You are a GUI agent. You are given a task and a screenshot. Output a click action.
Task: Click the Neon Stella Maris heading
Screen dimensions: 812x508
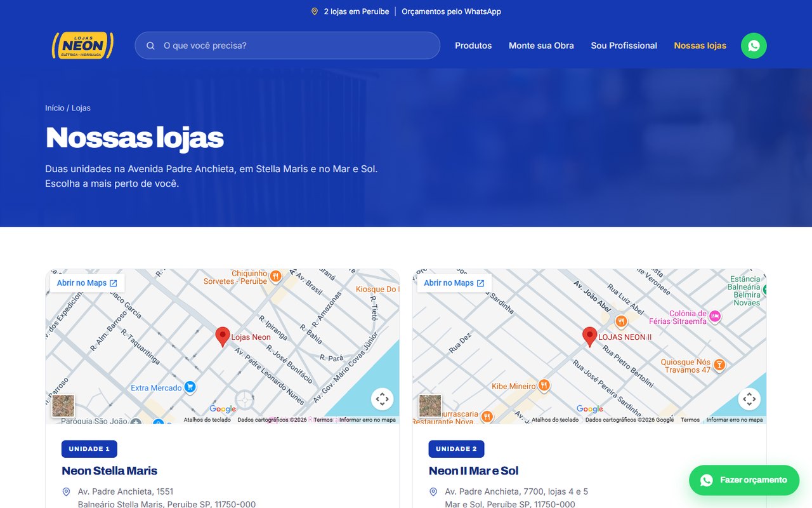click(x=110, y=471)
